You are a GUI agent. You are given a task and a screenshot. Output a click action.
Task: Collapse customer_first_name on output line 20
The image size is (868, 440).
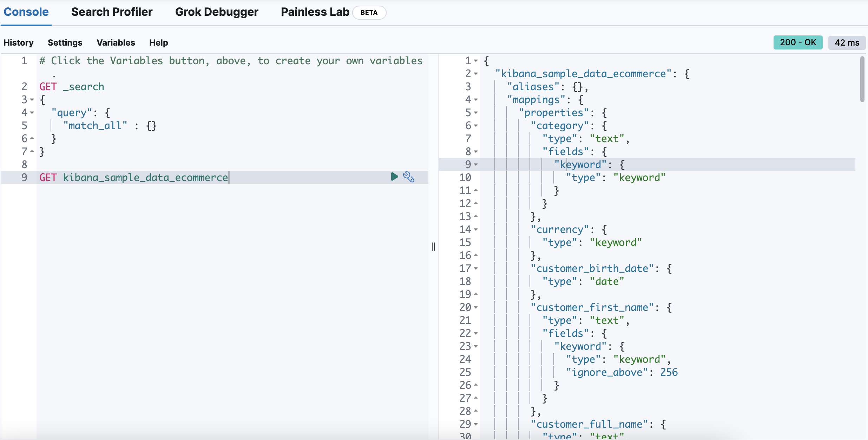pyautogui.click(x=476, y=307)
